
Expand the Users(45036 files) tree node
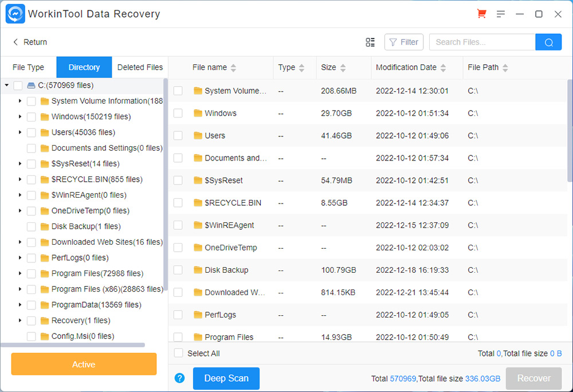[x=20, y=132]
